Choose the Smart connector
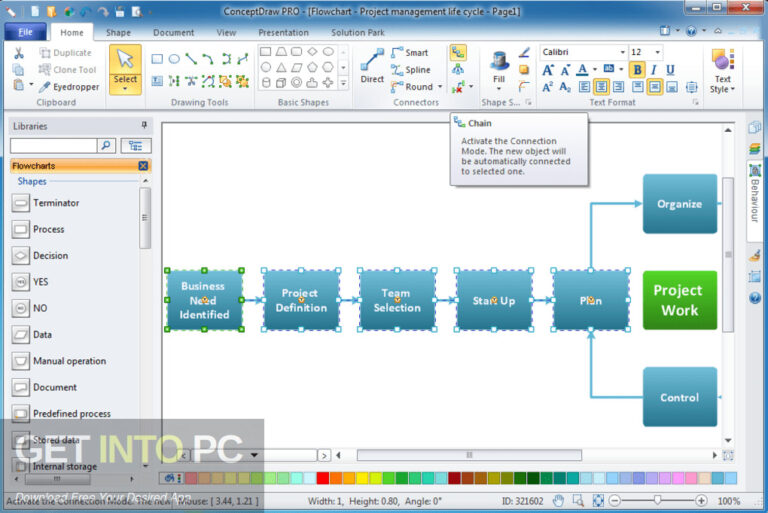Screen dimensions: 768x513 409,52
